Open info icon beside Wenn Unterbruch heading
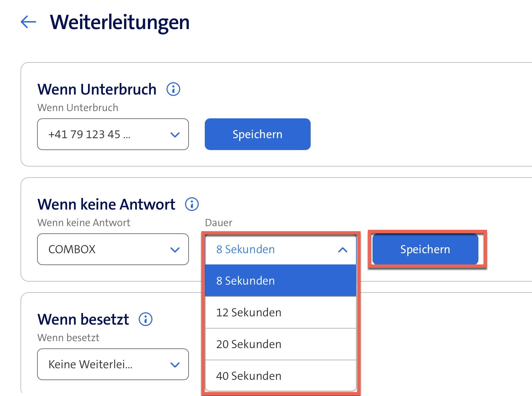The image size is (532, 396). [x=173, y=89]
